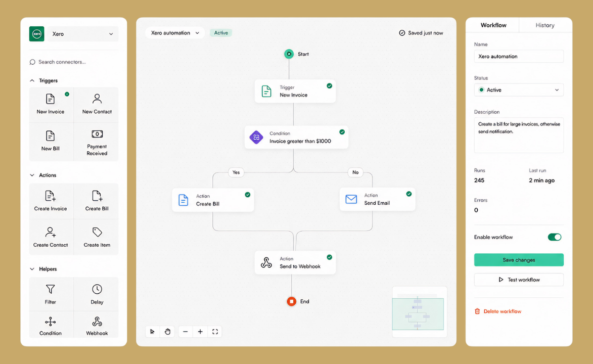Click the check badge on Webhook node
593x364 pixels.
[x=330, y=257]
